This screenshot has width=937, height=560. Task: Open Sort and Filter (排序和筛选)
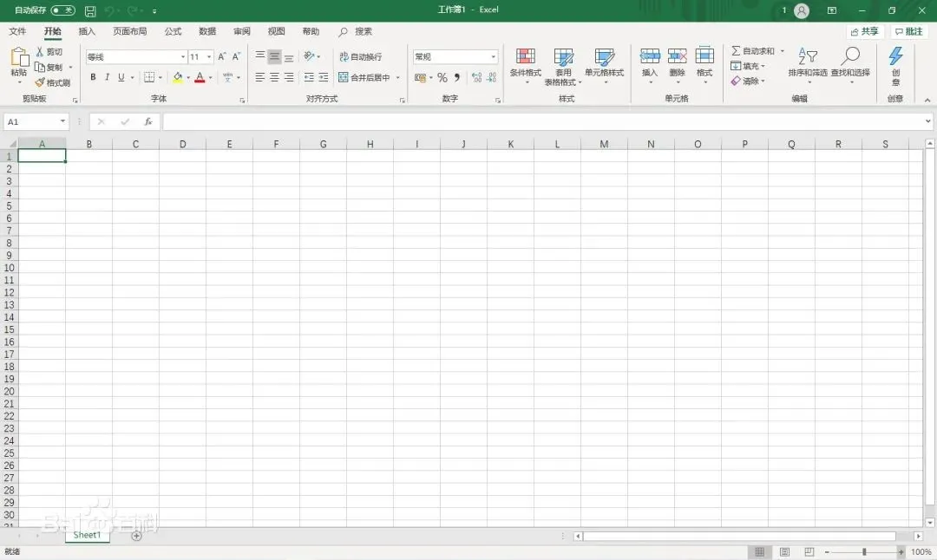[808, 64]
